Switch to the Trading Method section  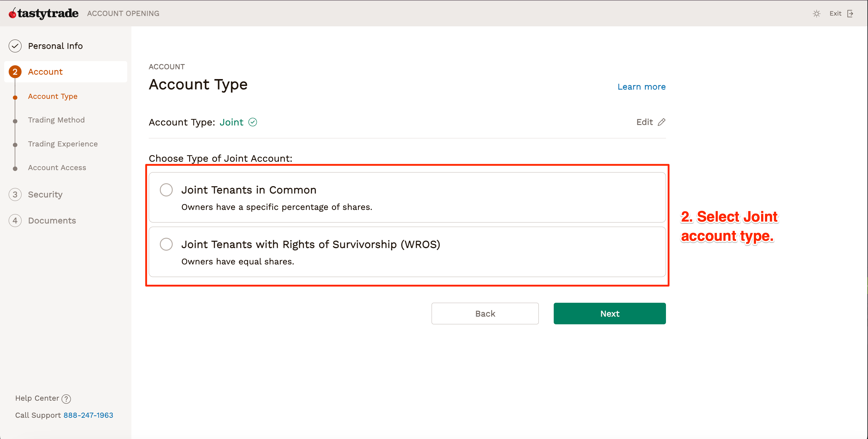56,120
